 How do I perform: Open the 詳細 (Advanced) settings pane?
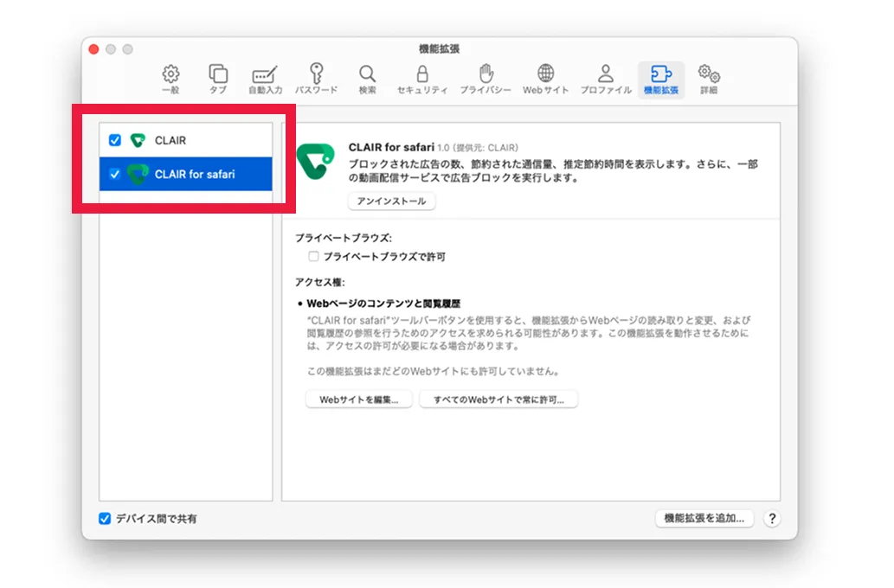coord(709,80)
